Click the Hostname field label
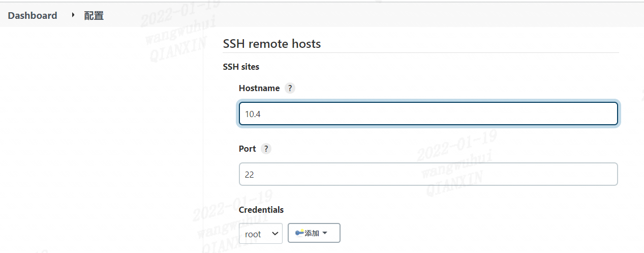 (259, 88)
